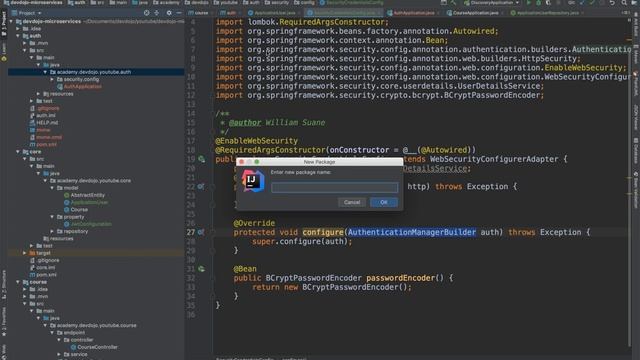Image resolution: width=640 pixels, height=360 pixels.
Task: Click the security breadcrumb in navigation bar
Action: [x=277, y=2]
